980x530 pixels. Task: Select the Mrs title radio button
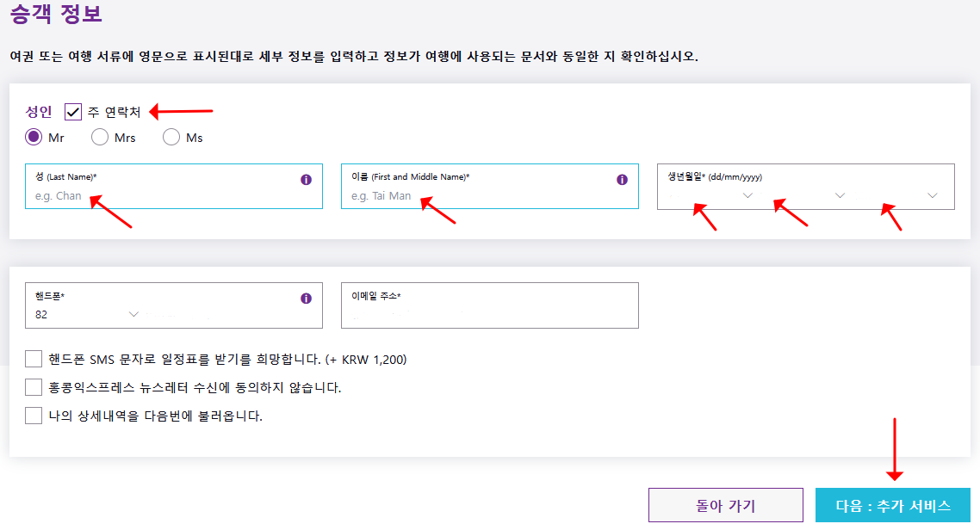coord(100,137)
